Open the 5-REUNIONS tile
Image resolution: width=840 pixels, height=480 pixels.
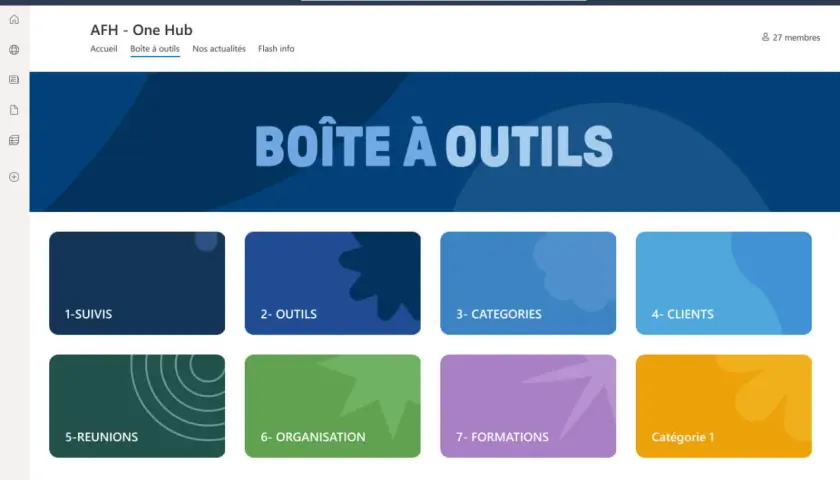coord(137,406)
